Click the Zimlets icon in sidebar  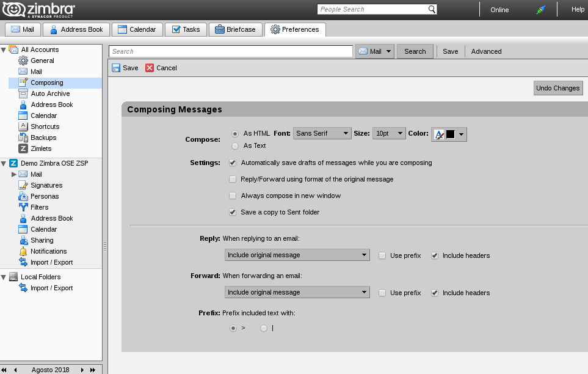(x=23, y=148)
